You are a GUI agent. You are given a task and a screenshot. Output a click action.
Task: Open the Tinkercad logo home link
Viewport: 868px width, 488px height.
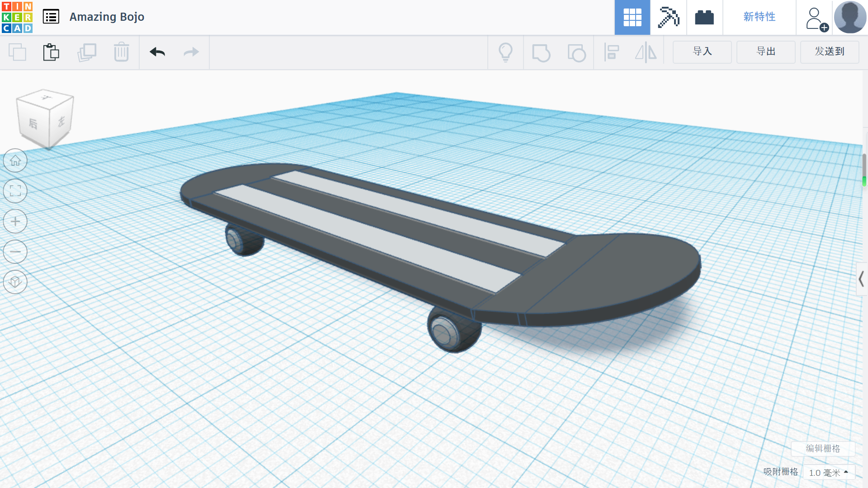click(x=17, y=17)
